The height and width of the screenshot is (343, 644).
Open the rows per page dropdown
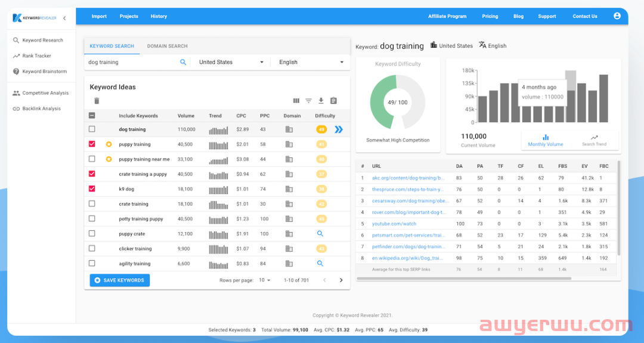pyautogui.click(x=265, y=280)
